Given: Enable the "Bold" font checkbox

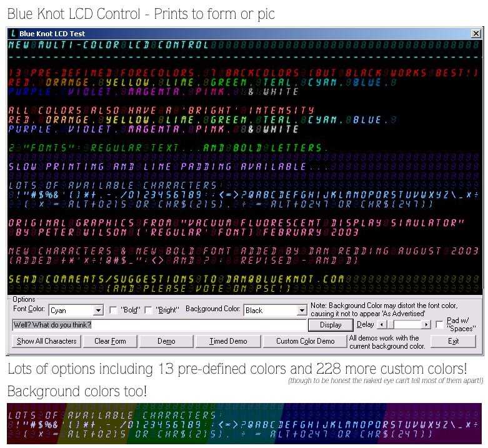Looking at the screenshot, I should click(x=114, y=310).
